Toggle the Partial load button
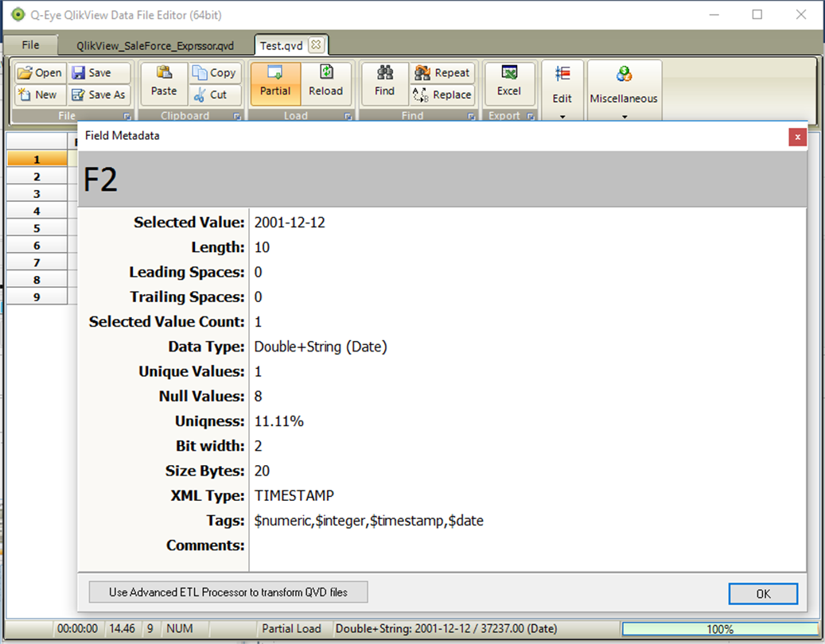 pyautogui.click(x=275, y=83)
